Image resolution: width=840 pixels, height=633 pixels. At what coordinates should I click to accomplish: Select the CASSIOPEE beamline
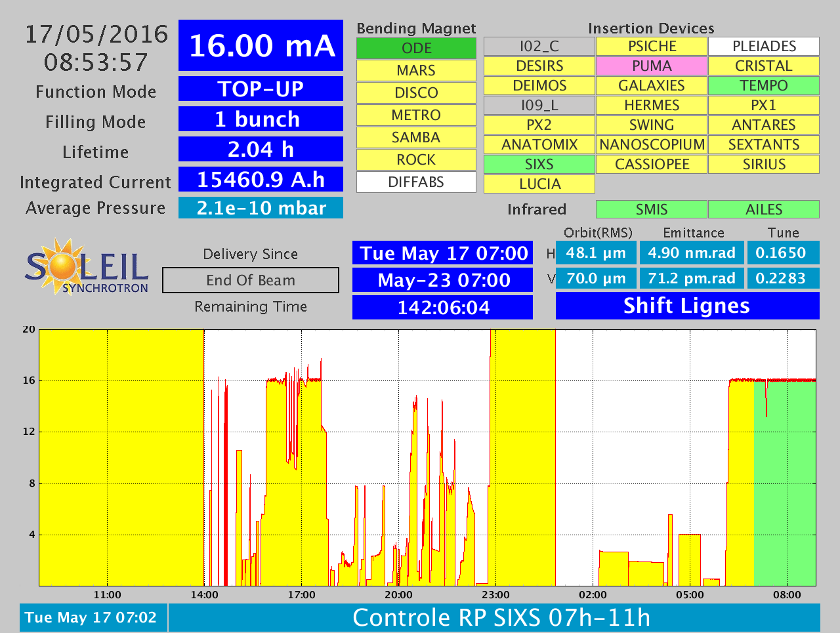pyautogui.click(x=652, y=165)
